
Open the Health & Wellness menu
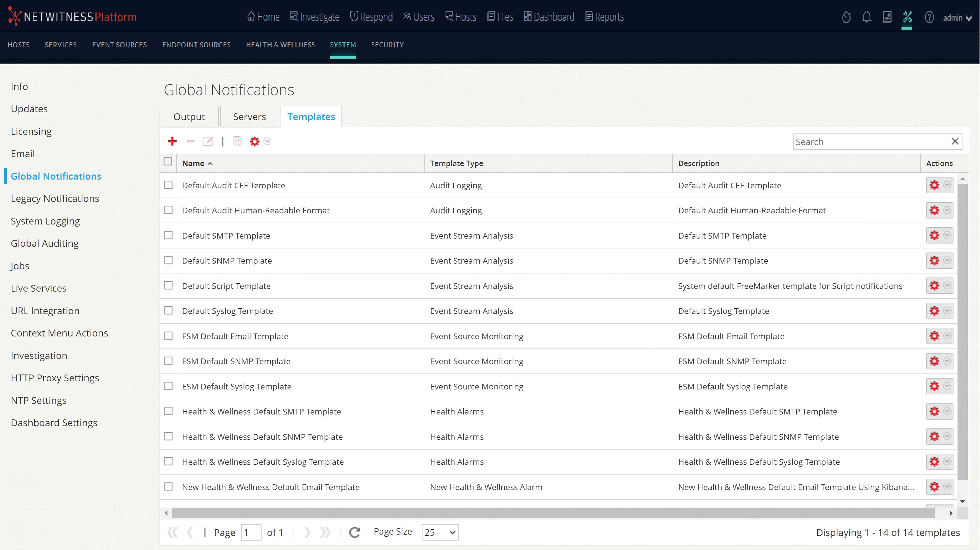click(x=280, y=45)
